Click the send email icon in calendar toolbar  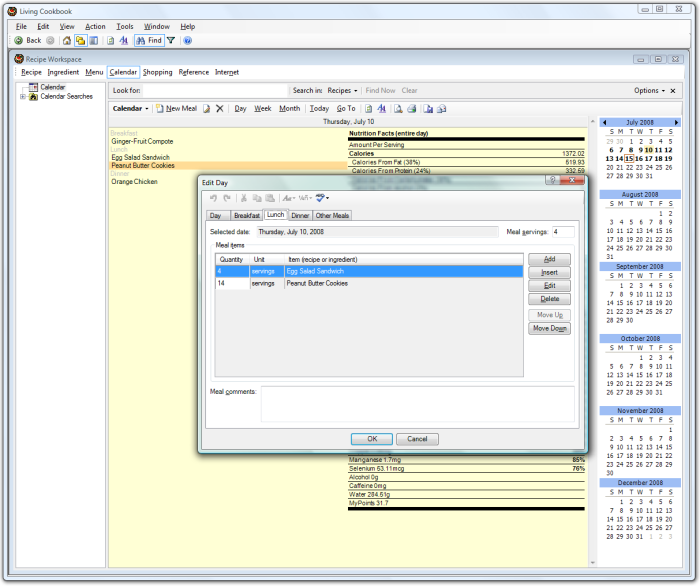click(442, 108)
